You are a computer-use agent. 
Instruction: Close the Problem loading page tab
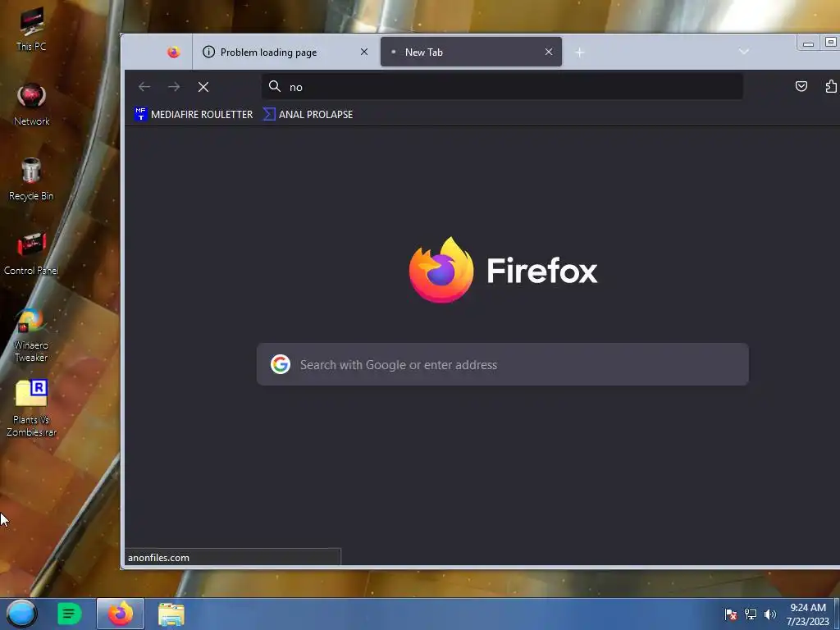(364, 52)
